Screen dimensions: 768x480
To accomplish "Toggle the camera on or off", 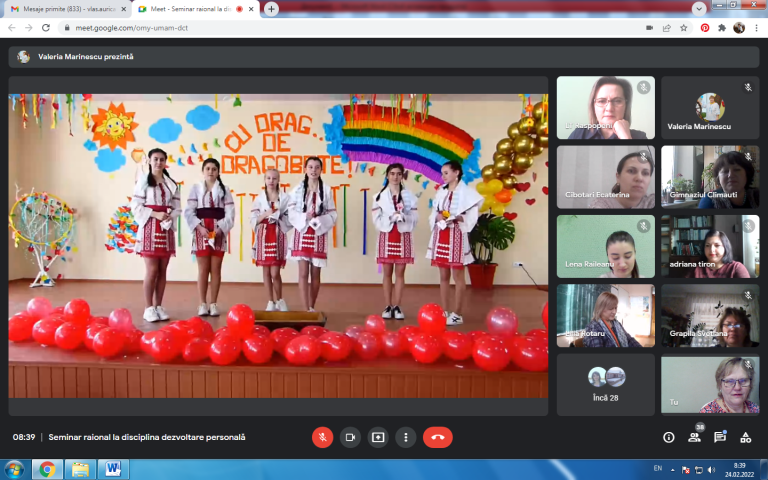I will [x=350, y=437].
